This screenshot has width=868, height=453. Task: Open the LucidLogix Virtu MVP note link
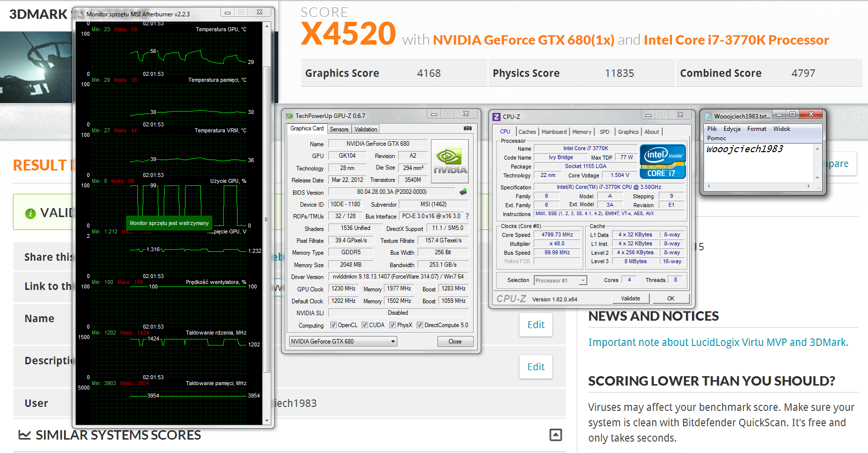(718, 342)
